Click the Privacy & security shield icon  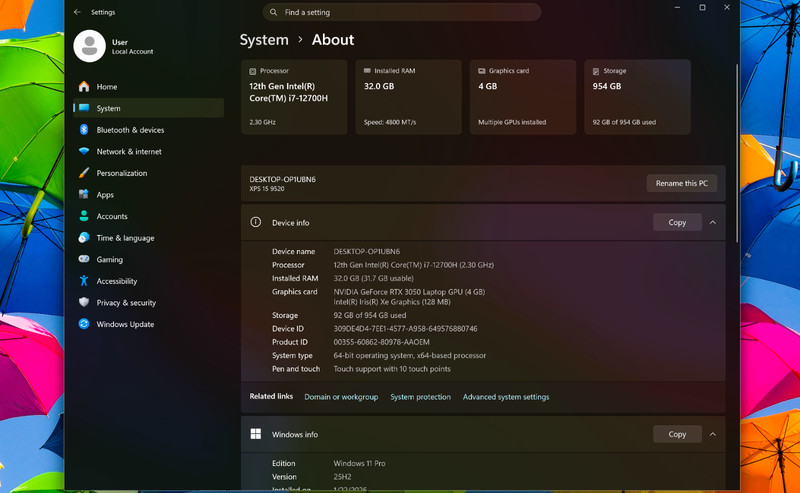click(84, 302)
